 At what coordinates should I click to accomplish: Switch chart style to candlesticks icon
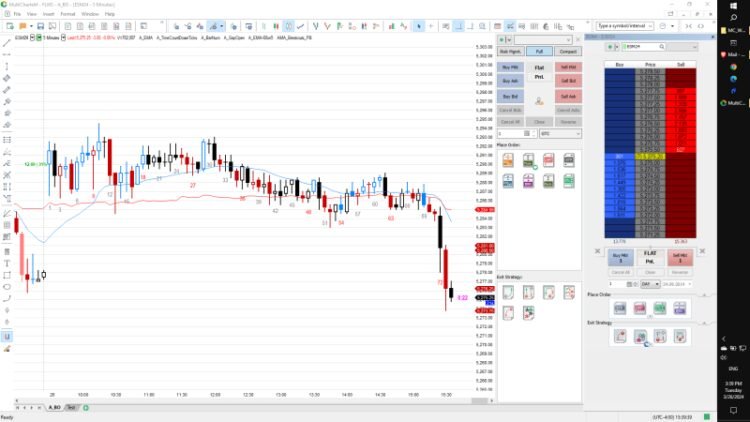(x=276, y=26)
